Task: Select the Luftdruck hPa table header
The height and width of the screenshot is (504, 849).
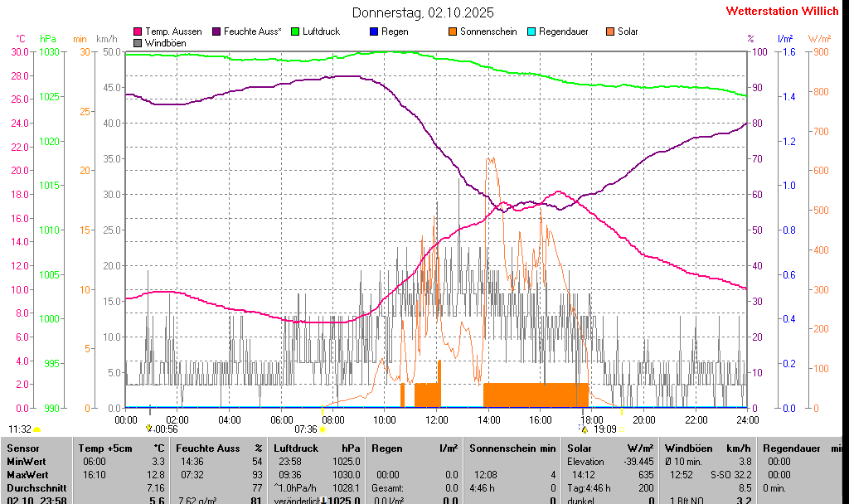Action: (318, 448)
